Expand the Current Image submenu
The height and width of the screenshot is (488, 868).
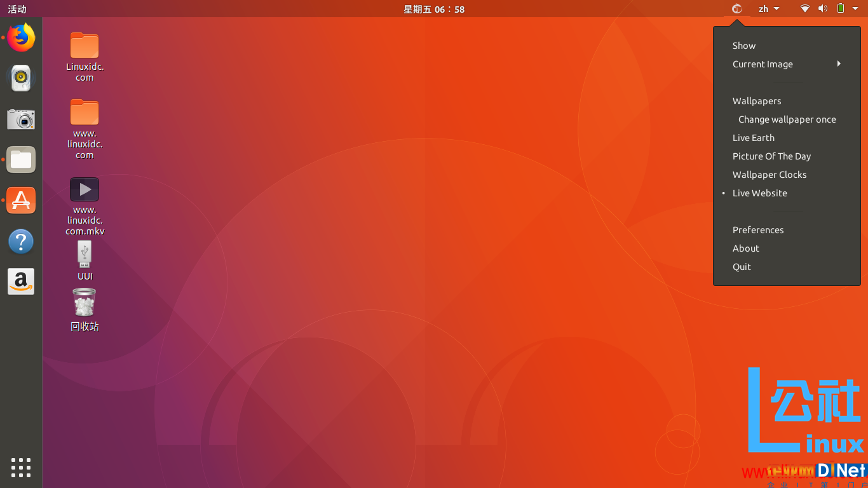point(787,64)
